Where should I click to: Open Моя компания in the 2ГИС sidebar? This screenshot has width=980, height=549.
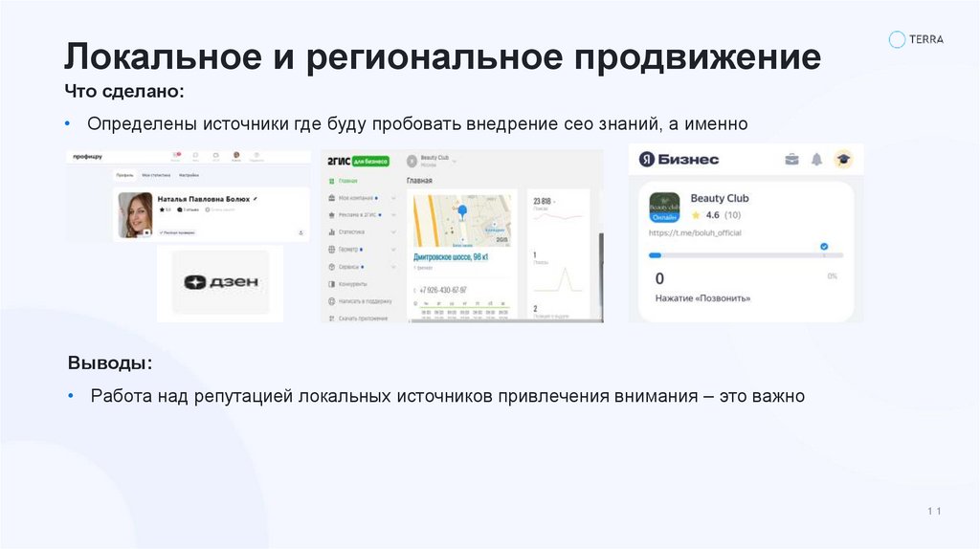(356, 198)
